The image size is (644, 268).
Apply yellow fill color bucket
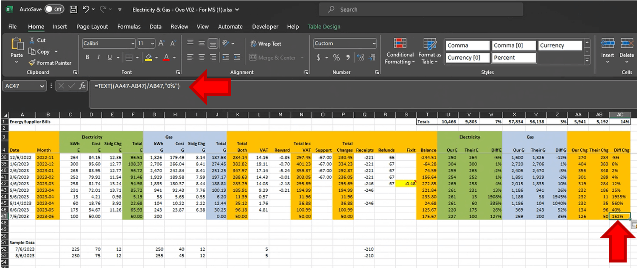click(x=148, y=57)
